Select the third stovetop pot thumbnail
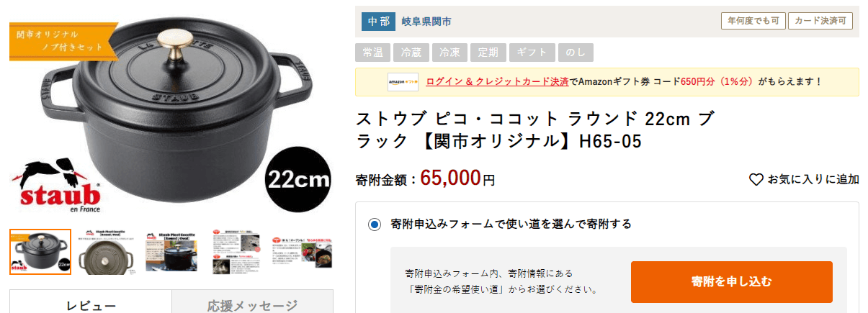This screenshot has width=868, height=313. tap(171, 252)
